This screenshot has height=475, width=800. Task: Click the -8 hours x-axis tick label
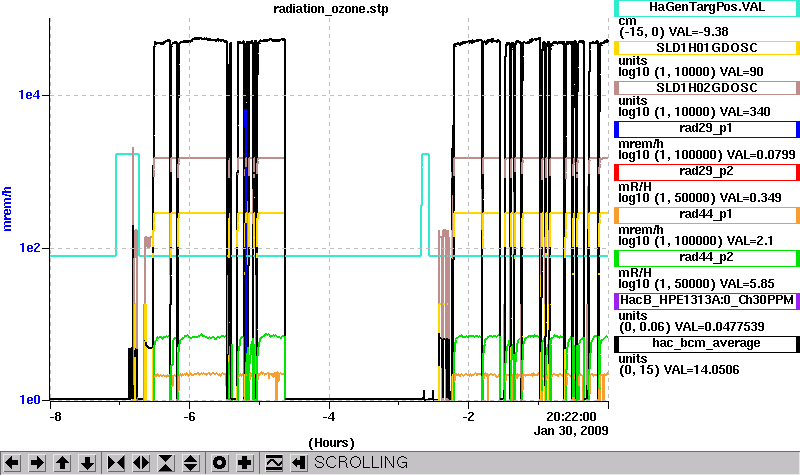[x=55, y=417]
